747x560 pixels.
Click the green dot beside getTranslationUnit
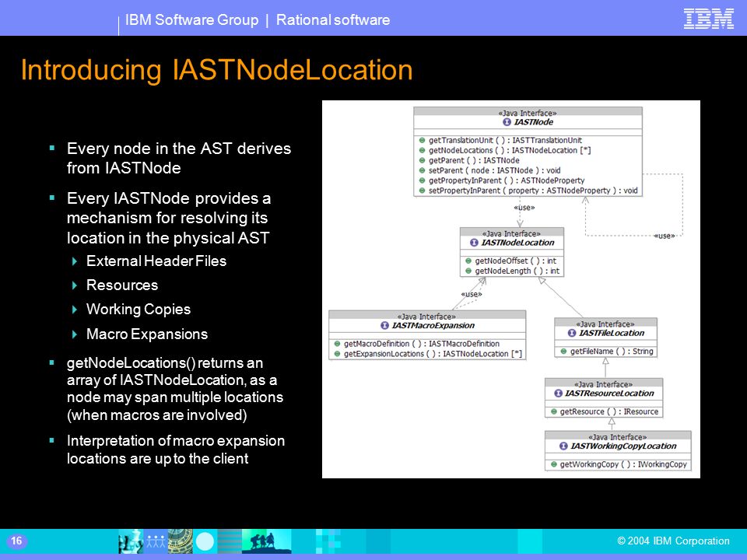pyautogui.click(x=422, y=140)
